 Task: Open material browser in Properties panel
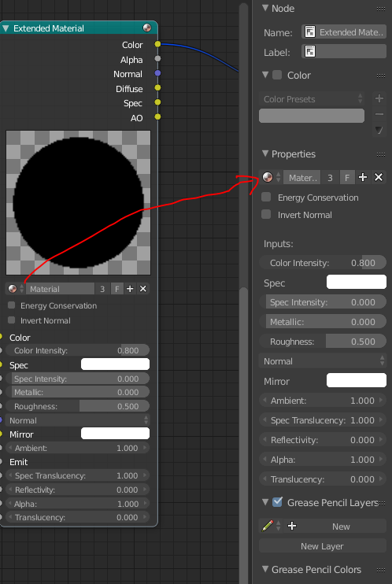(x=271, y=177)
